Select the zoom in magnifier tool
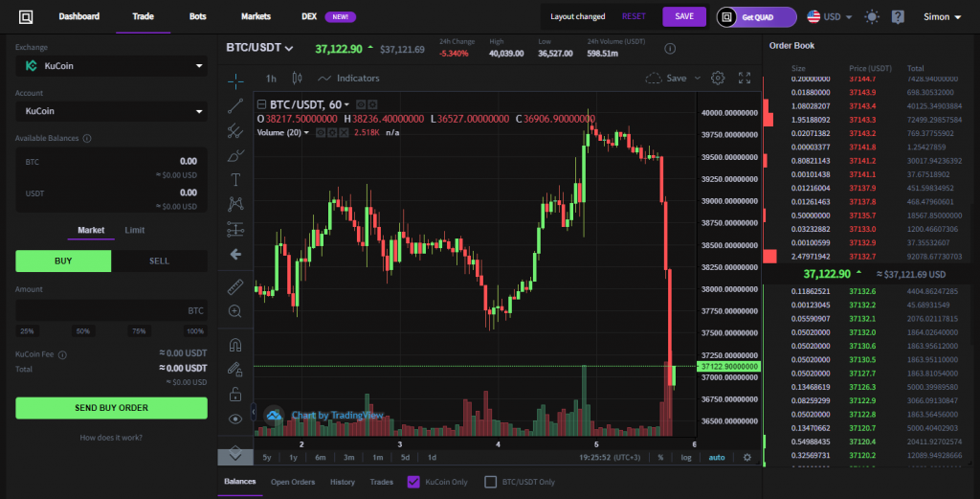This screenshot has height=499, width=980. coord(235,311)
